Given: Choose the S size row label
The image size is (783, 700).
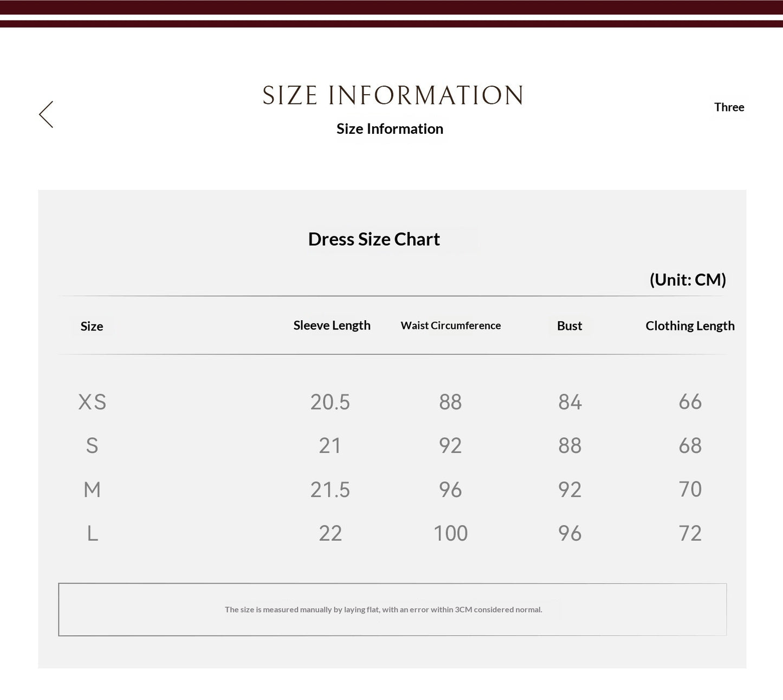Looking at the screenshot, I should pos(92,446).
